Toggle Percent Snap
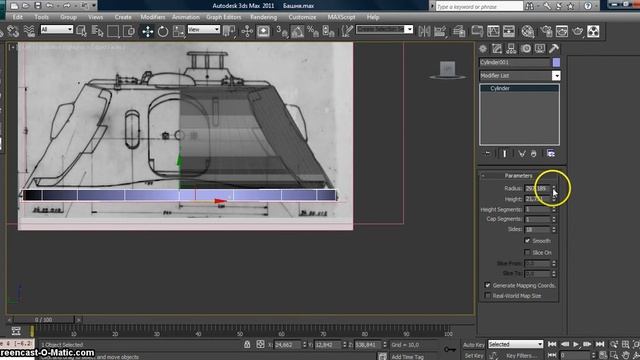Screen dimensions: 640x360 [313, 31]
